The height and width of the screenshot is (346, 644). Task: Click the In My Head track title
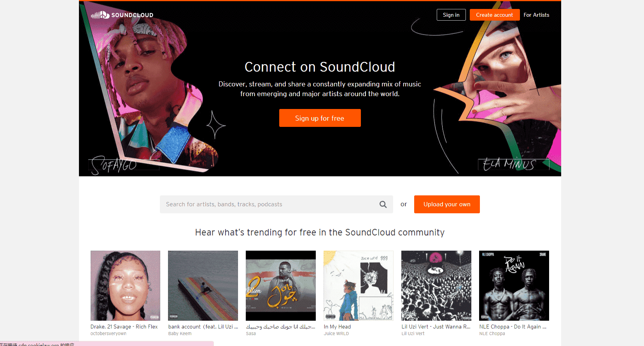337,327
